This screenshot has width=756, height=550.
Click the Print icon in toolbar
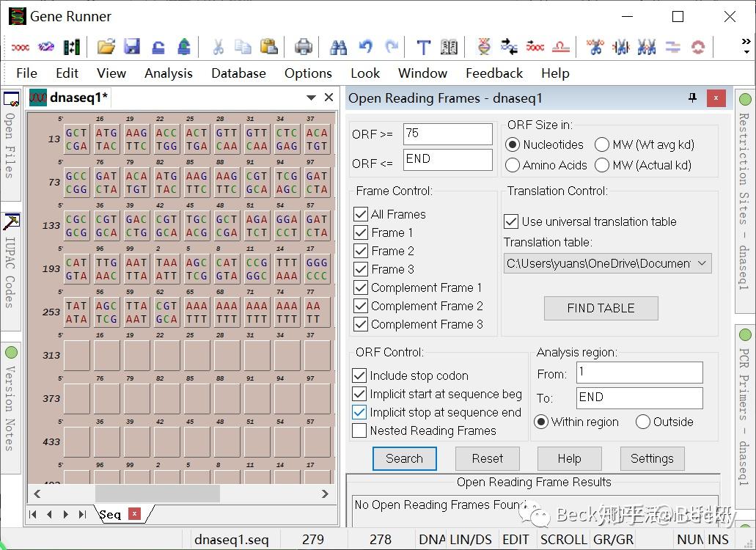(304, 47)
